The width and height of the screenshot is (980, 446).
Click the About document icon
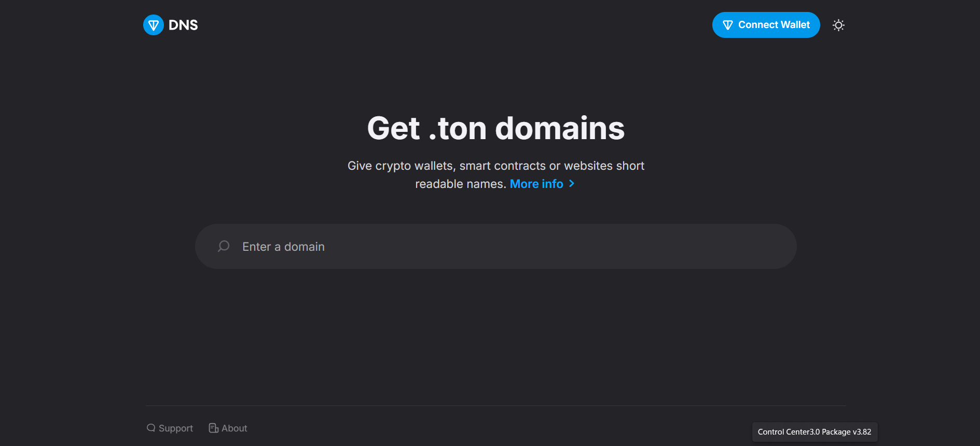click(213, 428)
